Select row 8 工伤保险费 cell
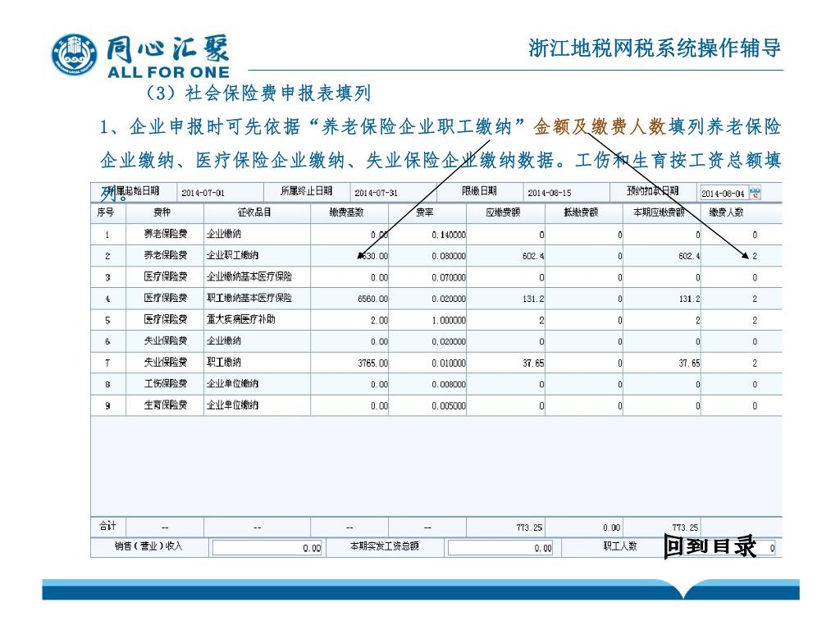 point(165,384)
